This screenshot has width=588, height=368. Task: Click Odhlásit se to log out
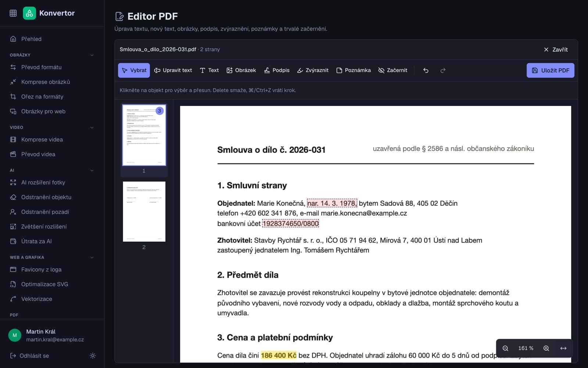coord(29,356)
